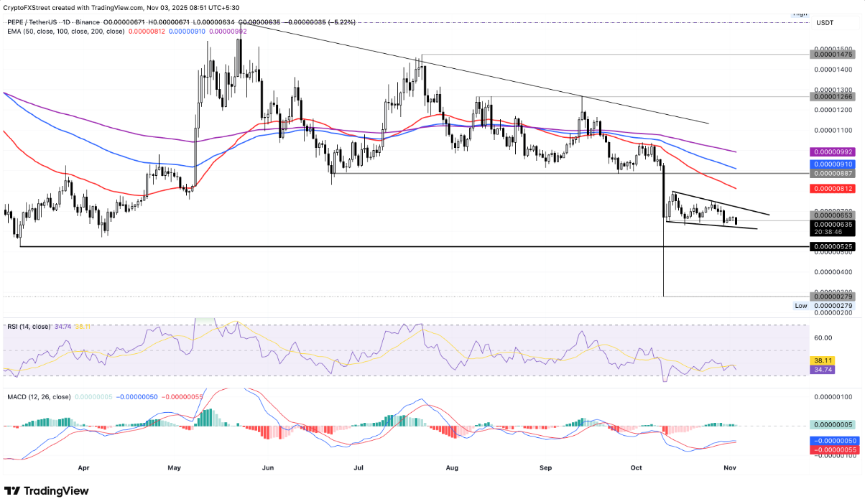This screenshot has width=865, height=504.
Task: Click the blue 0.00000910 EMA price tag
Action: 831,164
